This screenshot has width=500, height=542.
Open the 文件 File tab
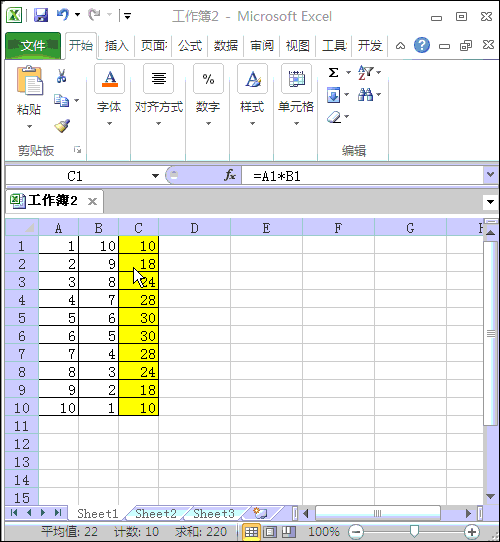tap(33, 45)
